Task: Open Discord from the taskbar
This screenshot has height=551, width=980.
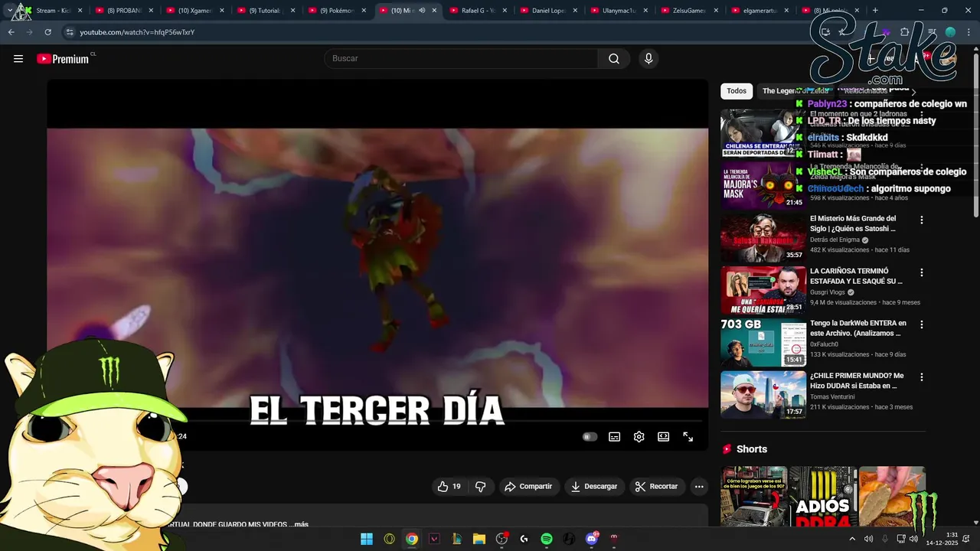Action: pyautogui.click(x=591, y=539)
